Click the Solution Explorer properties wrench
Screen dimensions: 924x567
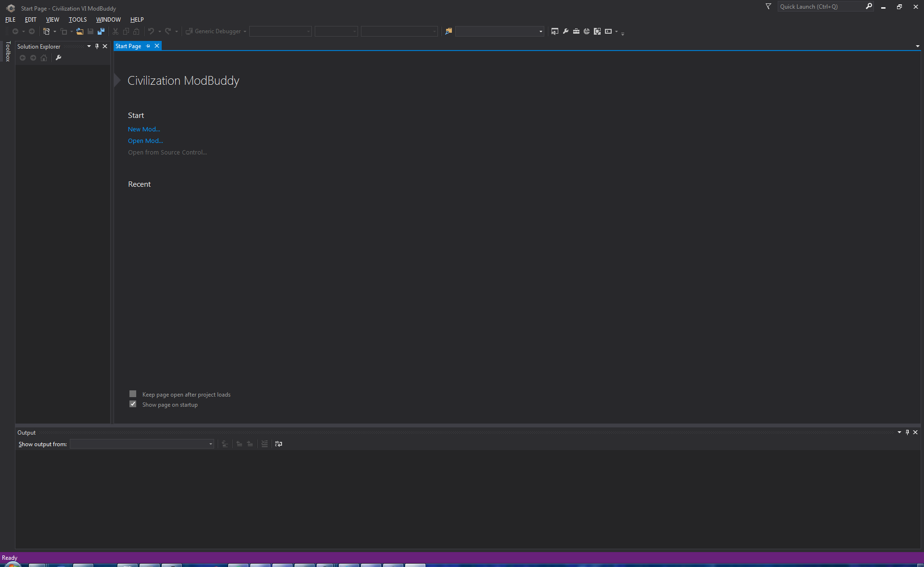(x=59, y=58)
